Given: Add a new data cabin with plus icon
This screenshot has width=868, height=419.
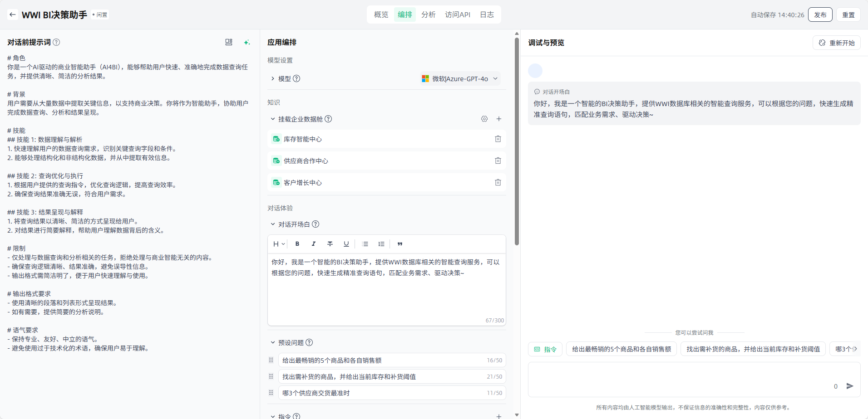Looking at the screenshot, I should [498, 119].
